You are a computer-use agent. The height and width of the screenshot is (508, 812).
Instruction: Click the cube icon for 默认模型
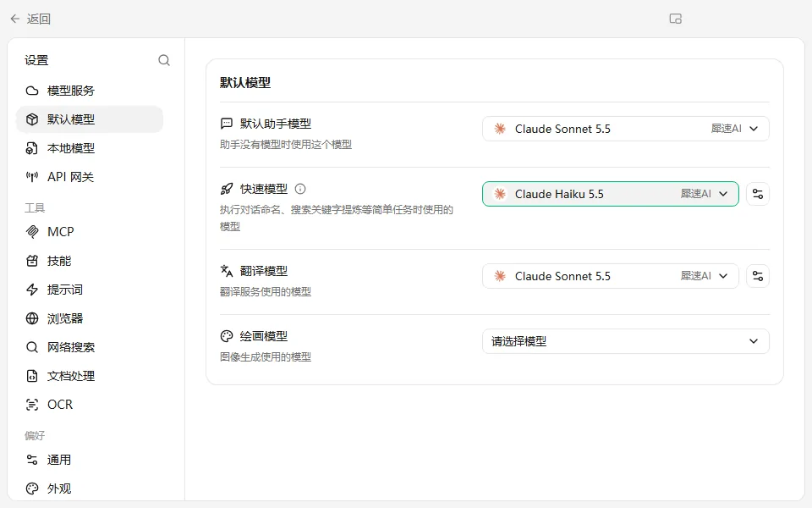point(32,119)
